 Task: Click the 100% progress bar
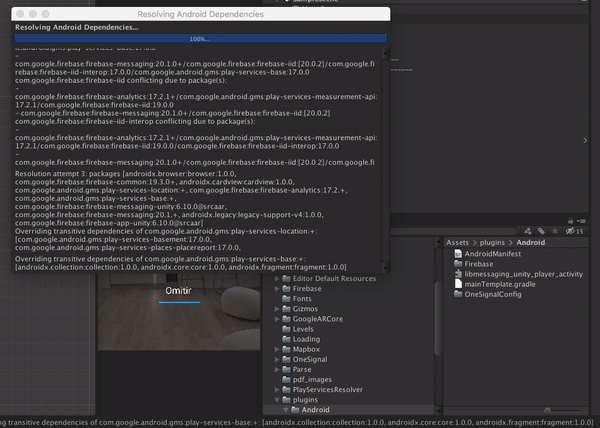[x=201, y=39]
